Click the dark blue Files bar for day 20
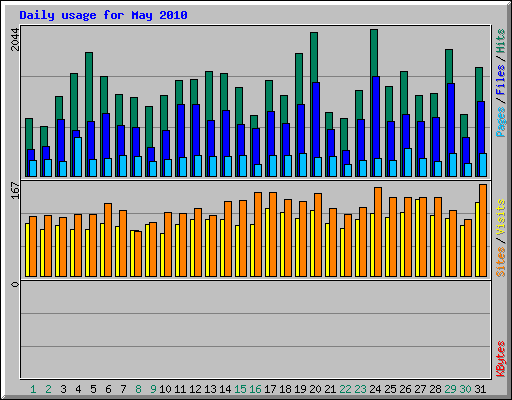Image resolution: width=512 pixels, height=400 pixels. [x=316, y=120]
